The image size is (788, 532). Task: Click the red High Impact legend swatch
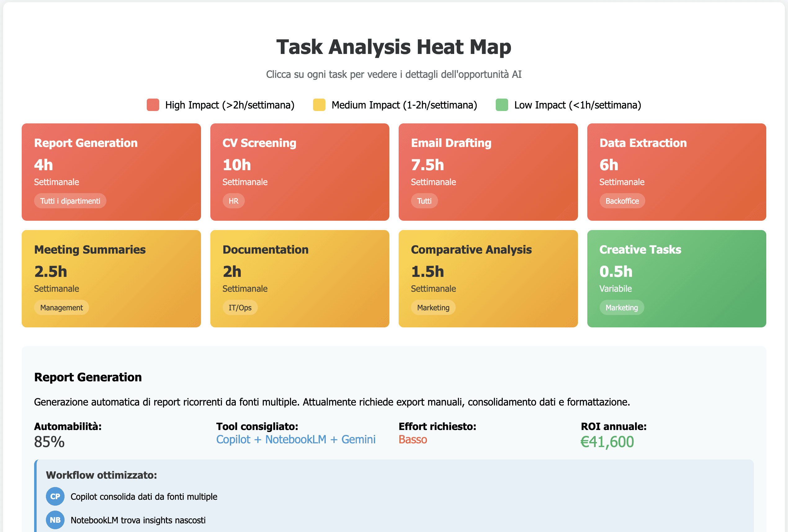click(153, 105)
